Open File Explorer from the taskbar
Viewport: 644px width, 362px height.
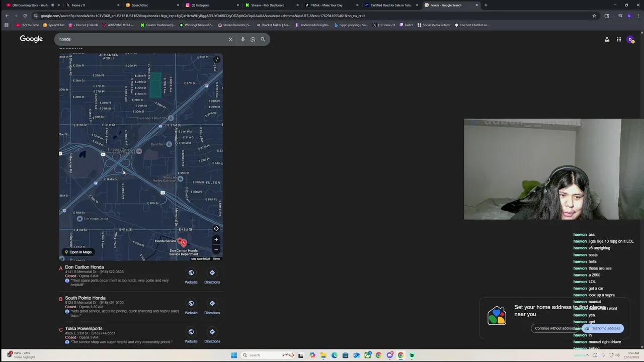pos(324,355)
